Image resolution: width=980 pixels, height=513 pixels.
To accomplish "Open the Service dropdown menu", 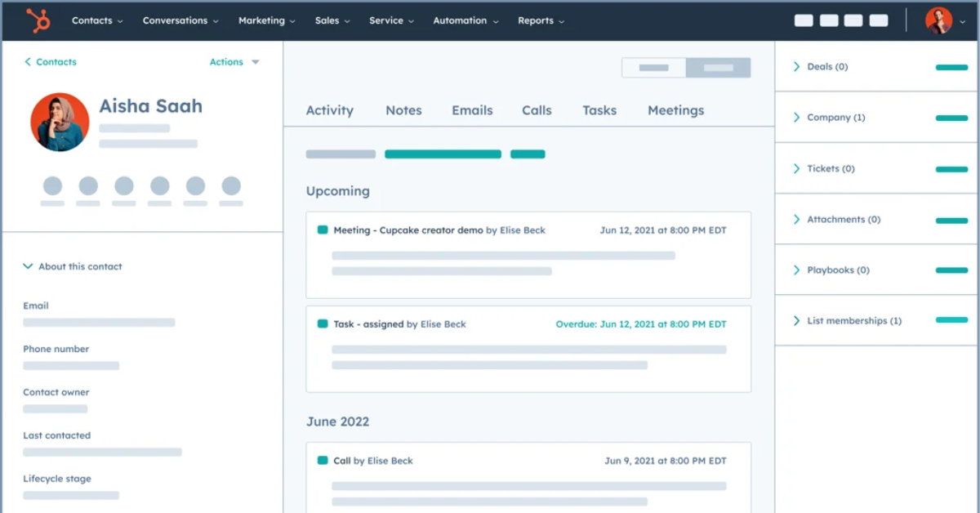I will pos(391,21).
